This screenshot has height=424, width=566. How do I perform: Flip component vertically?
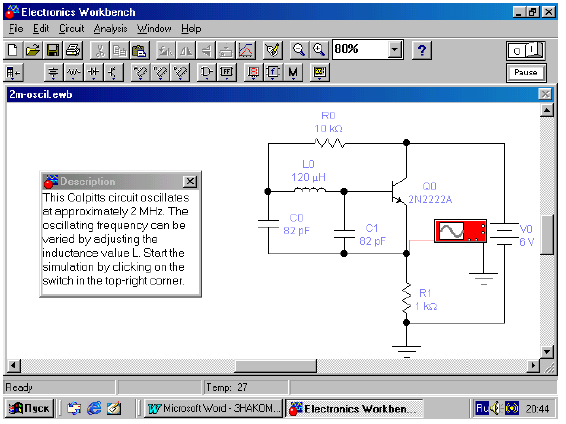[x=206, y=50]
